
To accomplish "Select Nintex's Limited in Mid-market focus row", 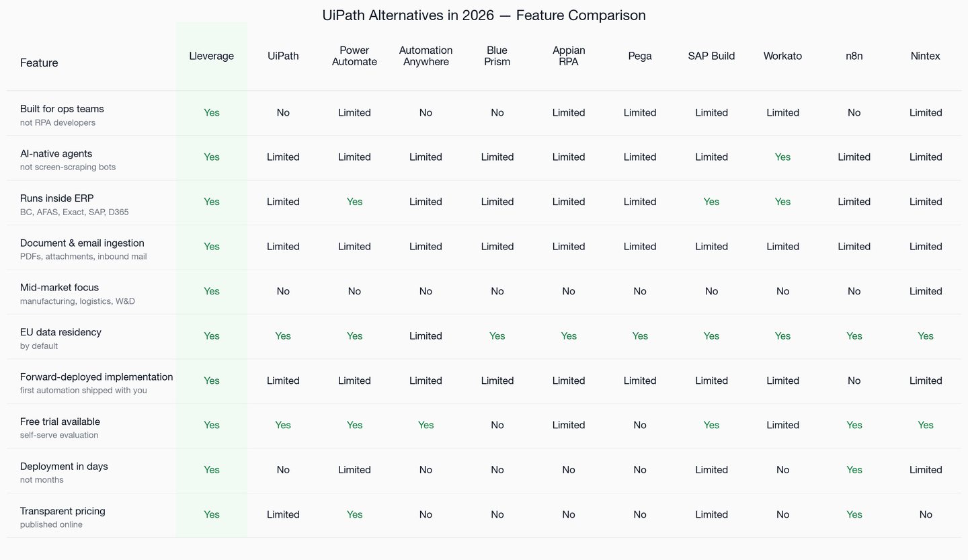I will 926,291.
